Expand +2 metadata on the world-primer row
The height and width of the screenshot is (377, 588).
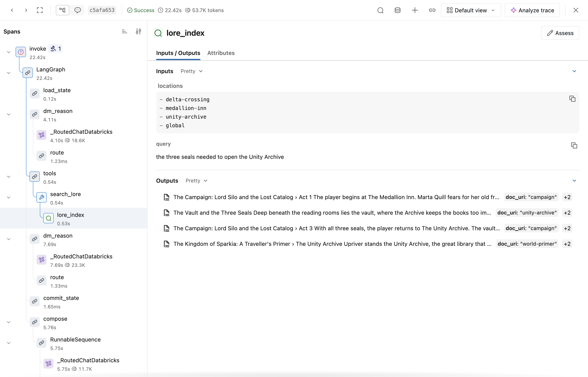[x=567, y=244]
